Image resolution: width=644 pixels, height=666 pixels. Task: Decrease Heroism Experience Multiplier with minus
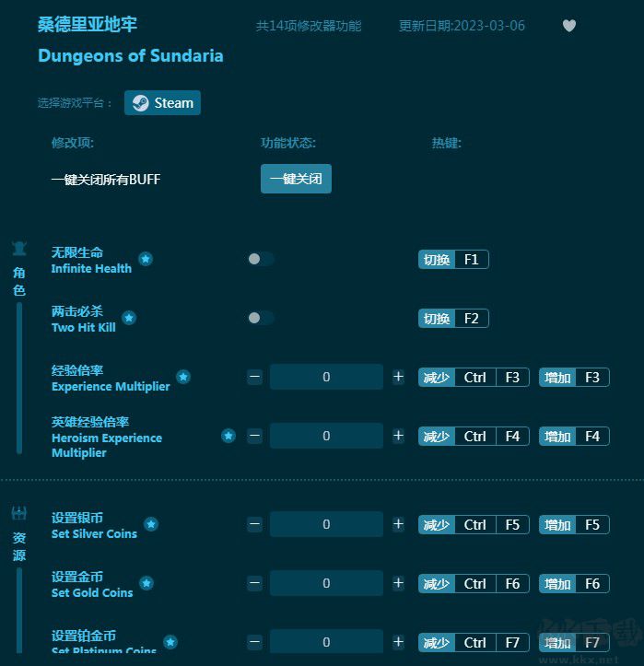254,436
